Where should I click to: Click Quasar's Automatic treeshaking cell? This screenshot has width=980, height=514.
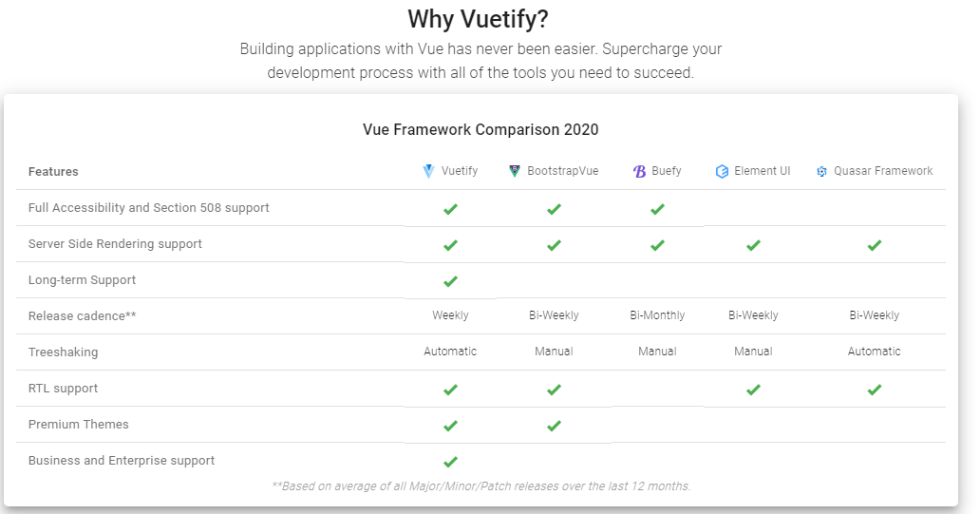click(x=874, y=352)
